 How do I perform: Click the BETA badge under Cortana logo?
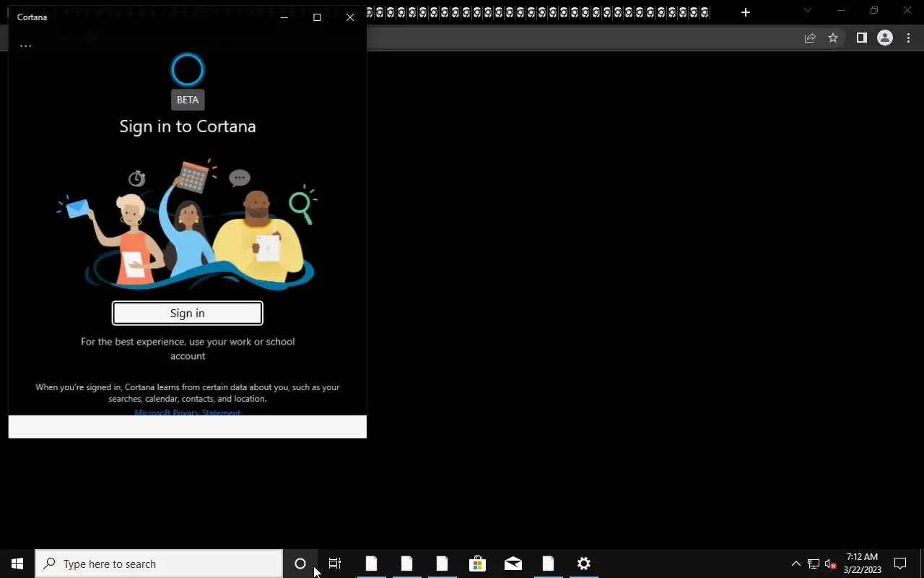tap(188, 100)
